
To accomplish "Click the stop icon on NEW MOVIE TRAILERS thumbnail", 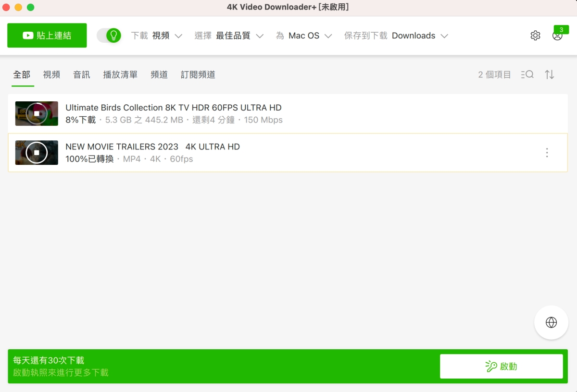I will (x=37, y=153).
